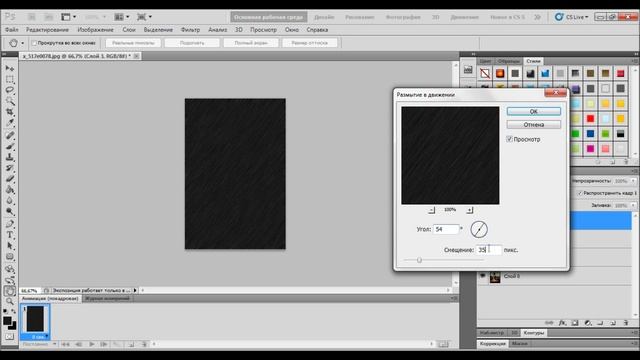
Task: Switch to the Журнал измерений tab
Action: tap(107, 299)
